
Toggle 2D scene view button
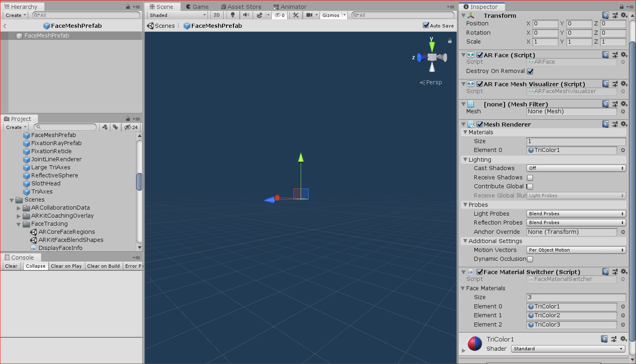(x=217, y=15)
